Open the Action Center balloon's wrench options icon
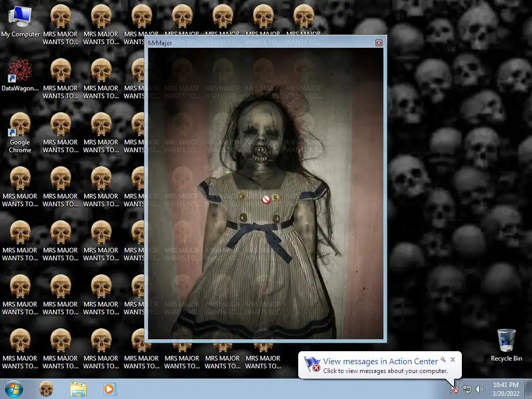This screenshot has height=399, width=532. 443,360
